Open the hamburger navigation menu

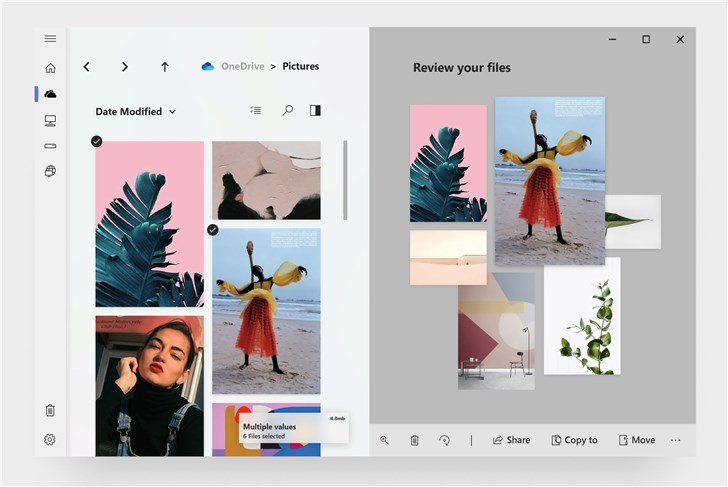coord(50,39)
